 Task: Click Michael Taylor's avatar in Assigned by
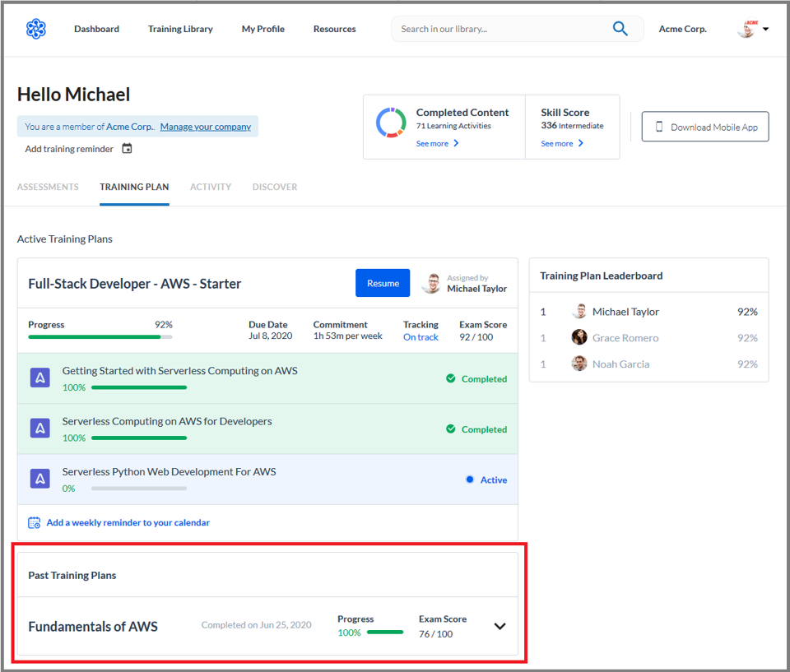(431, 283)
